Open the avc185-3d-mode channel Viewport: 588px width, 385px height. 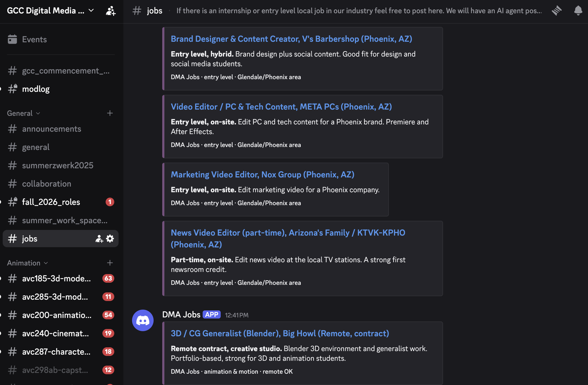pyautogui.click(x=61, y=278)
